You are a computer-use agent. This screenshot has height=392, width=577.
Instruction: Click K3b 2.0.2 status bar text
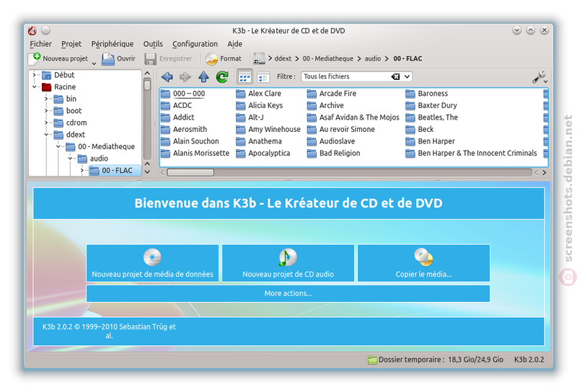pyautogui.click(x=529, y=360)
